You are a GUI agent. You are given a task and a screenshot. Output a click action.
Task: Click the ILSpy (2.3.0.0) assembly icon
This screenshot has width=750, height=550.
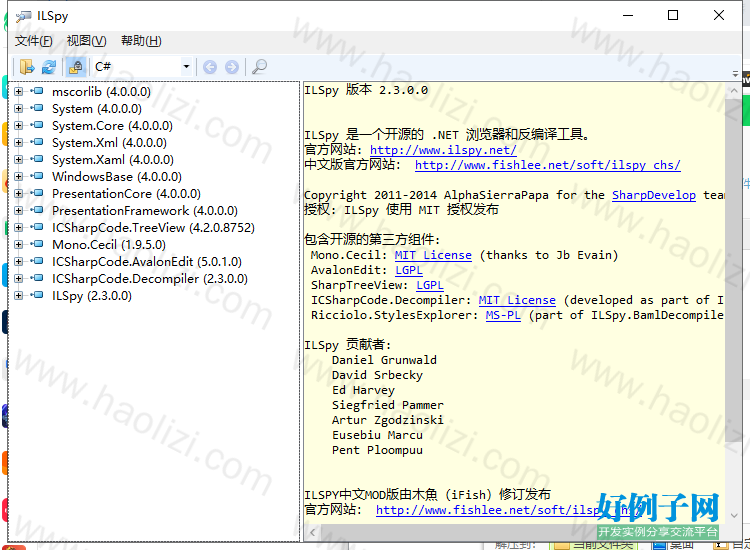[x=37, y=295]
